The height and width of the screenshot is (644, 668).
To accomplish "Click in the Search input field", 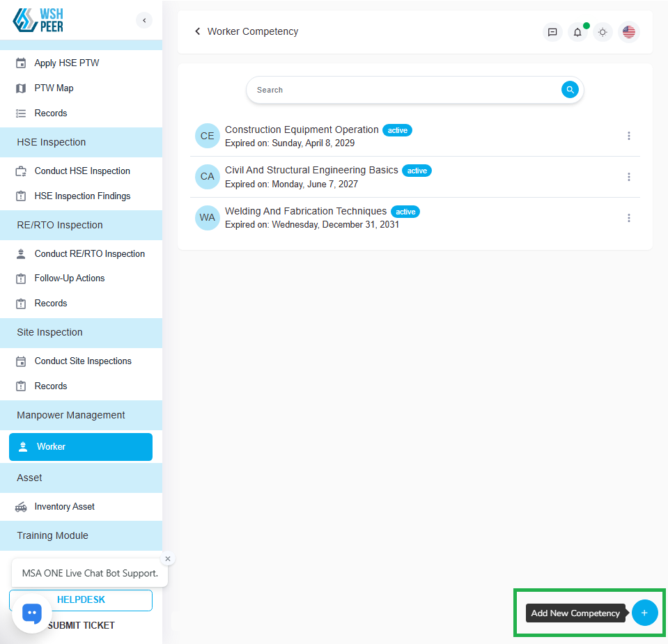I will point(404,90).
